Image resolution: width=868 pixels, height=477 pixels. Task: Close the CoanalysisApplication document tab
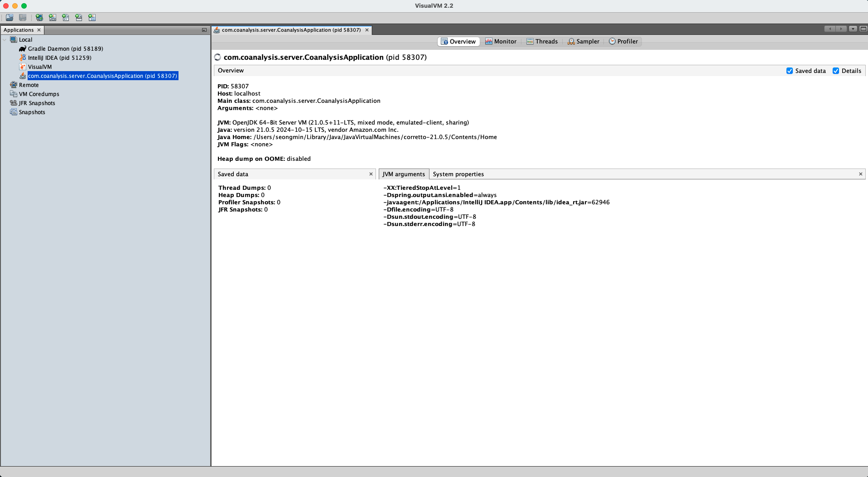[367, 30]
